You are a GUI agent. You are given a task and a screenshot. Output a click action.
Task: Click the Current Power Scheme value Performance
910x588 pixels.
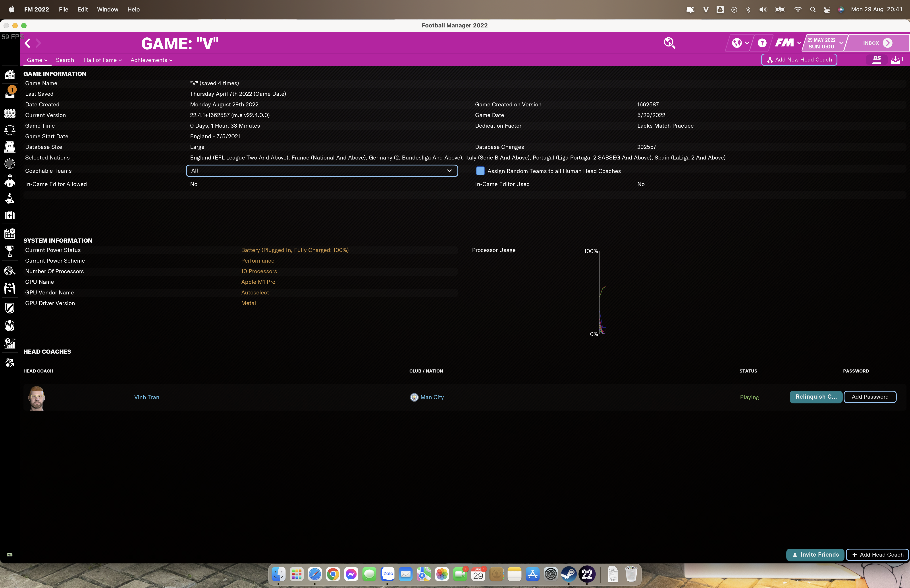coord(257,261)
